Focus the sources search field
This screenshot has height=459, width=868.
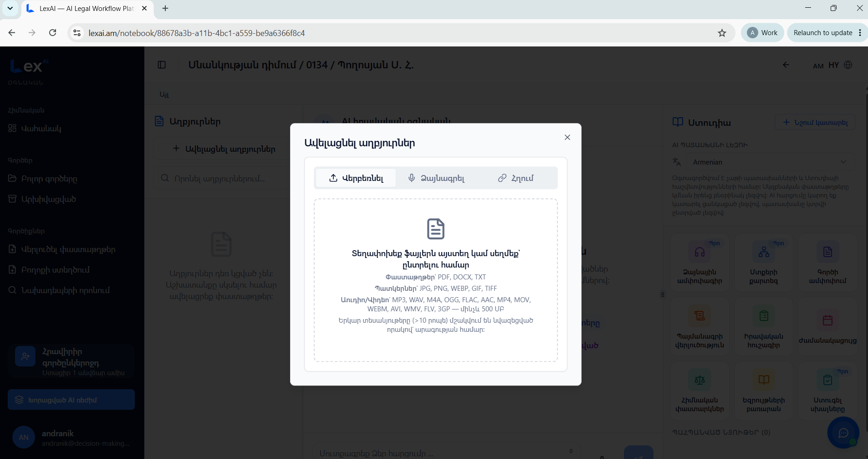coord(224,178)
